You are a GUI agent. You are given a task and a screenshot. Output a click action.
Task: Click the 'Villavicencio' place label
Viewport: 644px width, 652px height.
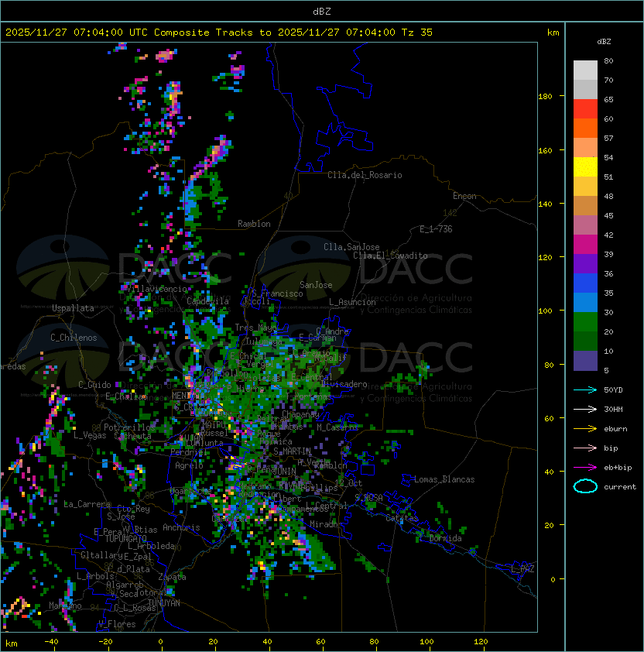point(156,289)
